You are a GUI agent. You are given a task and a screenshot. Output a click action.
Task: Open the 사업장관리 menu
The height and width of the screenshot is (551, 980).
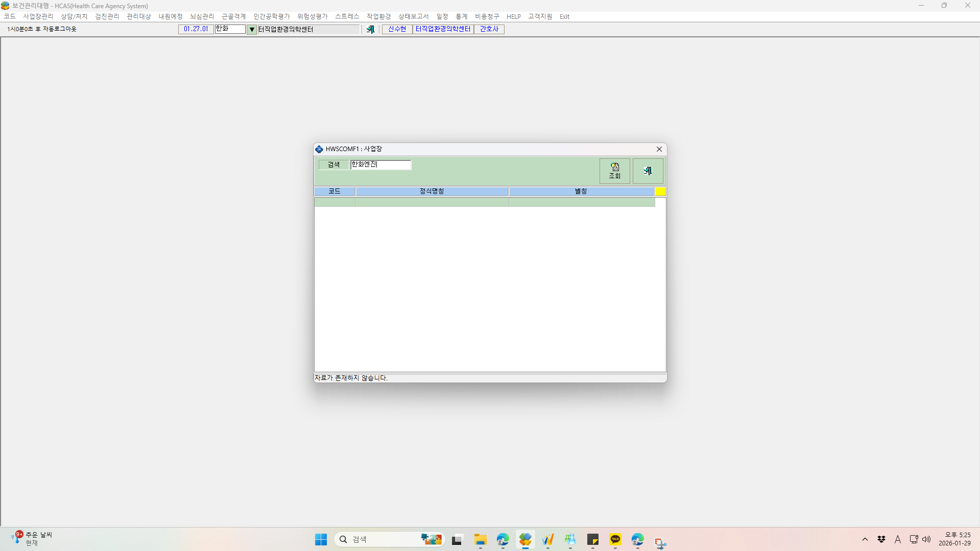[38, 16]
